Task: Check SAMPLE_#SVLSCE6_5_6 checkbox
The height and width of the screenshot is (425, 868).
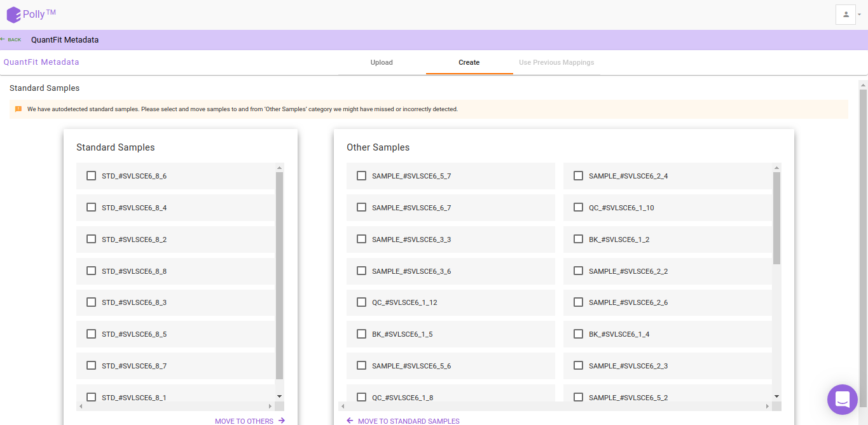Action: pyautogui.click(x=361, y=365)
